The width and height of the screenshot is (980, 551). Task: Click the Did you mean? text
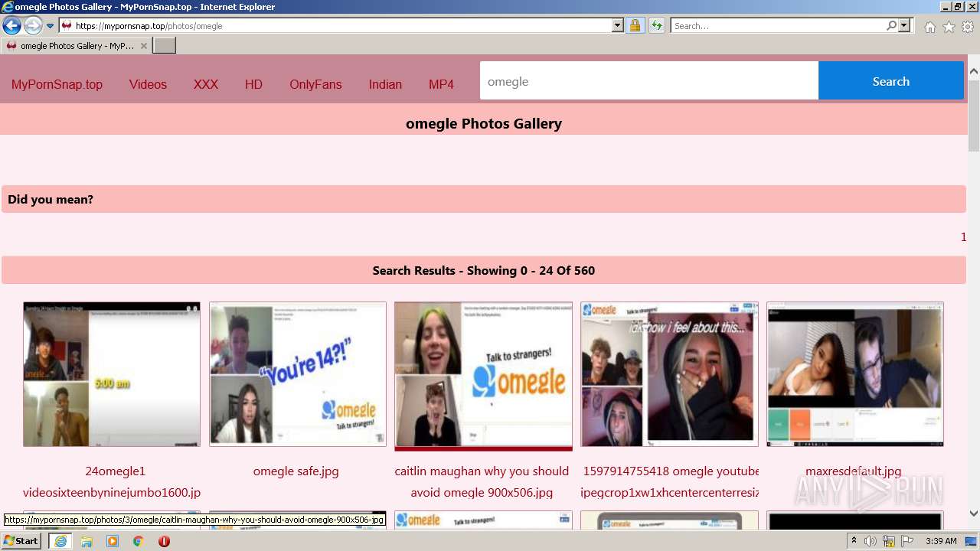[51, 200]
